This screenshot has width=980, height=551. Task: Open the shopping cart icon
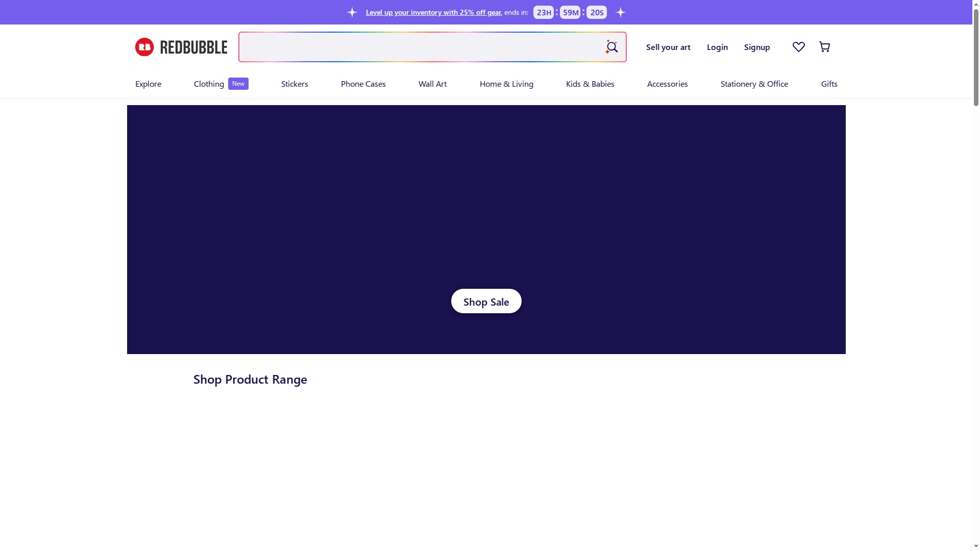tap(824, 47)
